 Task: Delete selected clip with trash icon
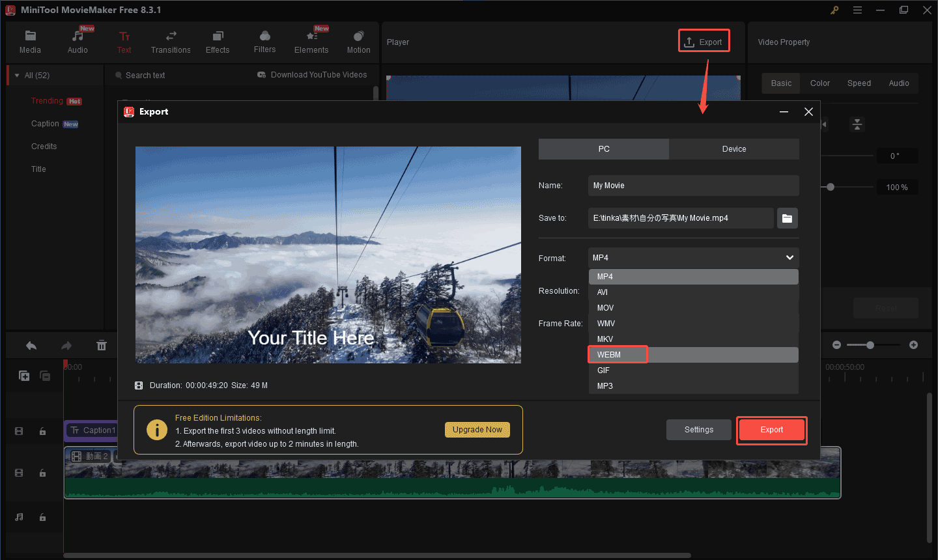(102, 346)
